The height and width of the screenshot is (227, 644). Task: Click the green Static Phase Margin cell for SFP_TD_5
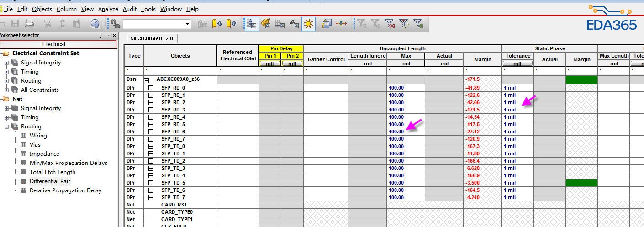coord(581,183)
